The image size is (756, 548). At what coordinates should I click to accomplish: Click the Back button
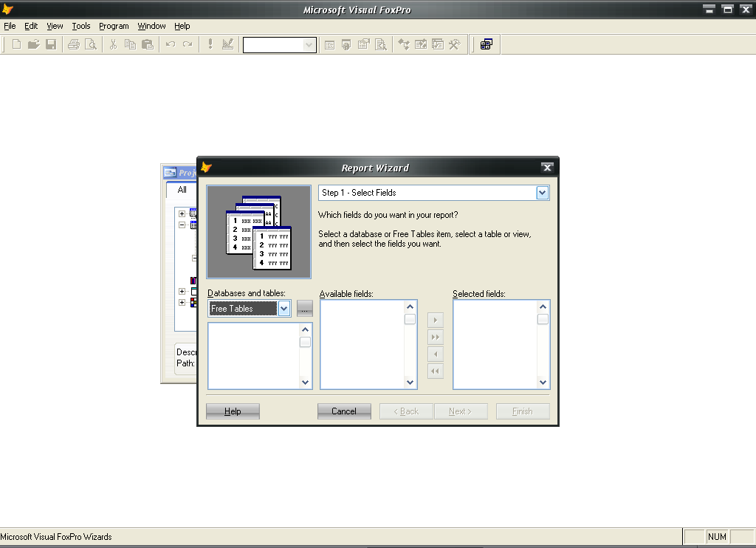406,411
